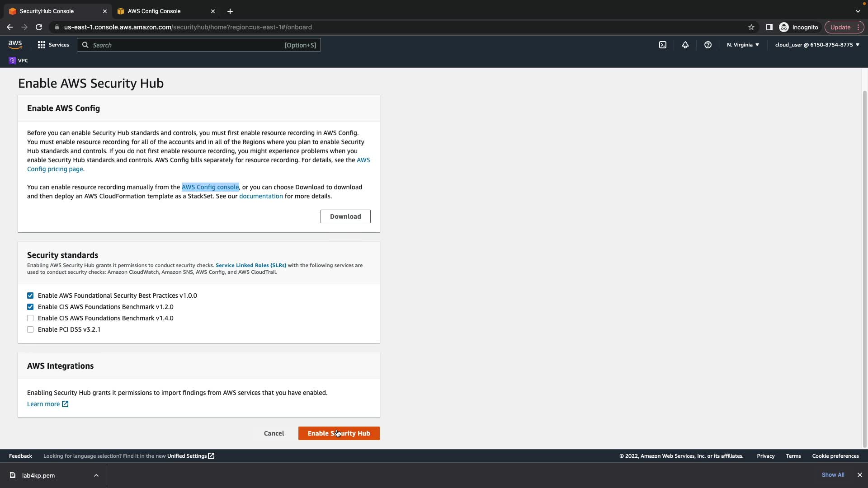Screen dimensions: 868x488
Task: Click the AWS logo home icon
Action: (15, 44)
